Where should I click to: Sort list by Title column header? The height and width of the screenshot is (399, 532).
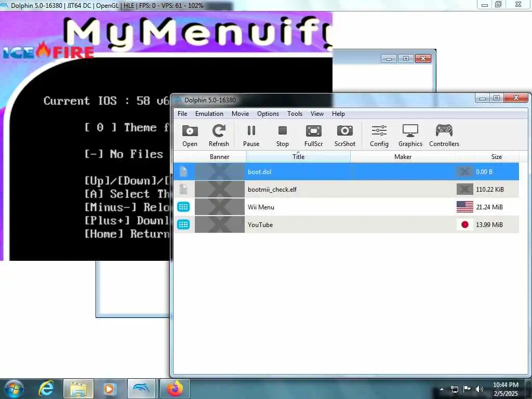(298, 157)
